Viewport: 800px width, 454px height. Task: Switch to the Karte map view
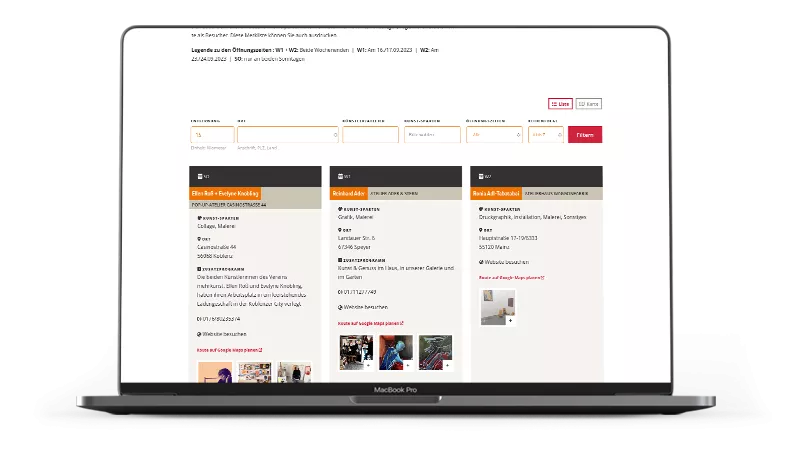pyautogui.click(x=588, y=103)
